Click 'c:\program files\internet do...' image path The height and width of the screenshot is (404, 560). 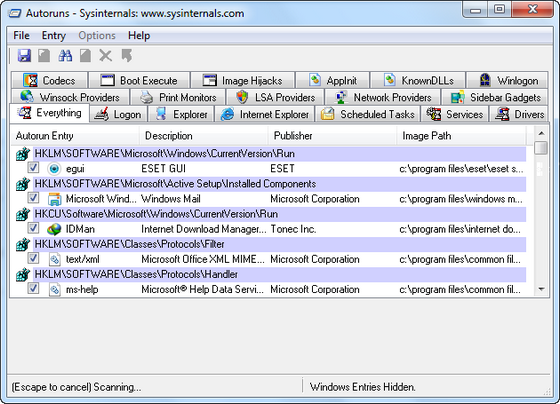click(460, 229)
